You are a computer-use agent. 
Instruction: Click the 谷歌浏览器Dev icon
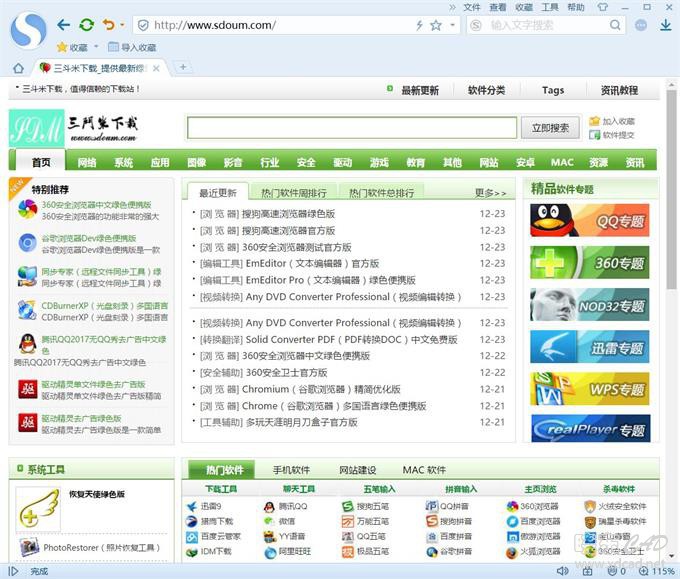[27, 242]
